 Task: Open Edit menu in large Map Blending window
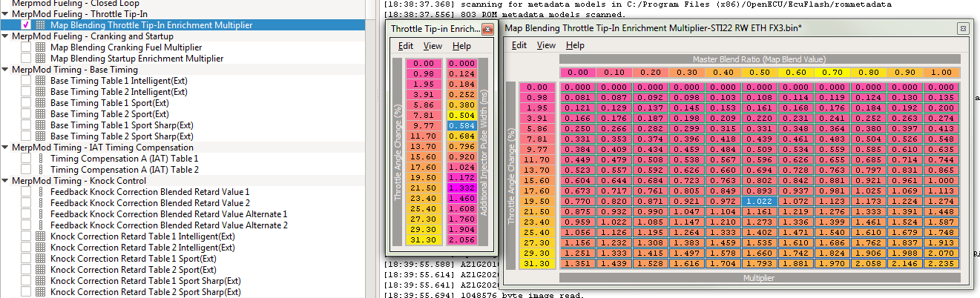point(519,45)
